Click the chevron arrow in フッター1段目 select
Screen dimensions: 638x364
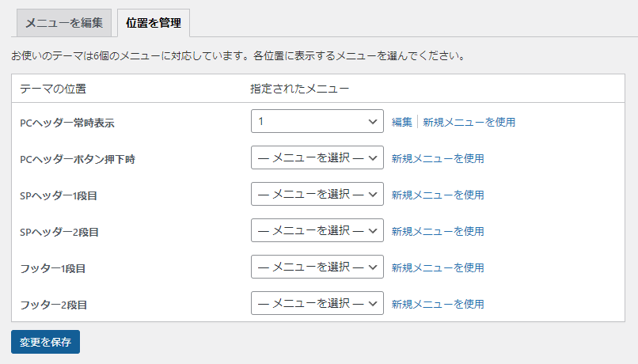pos(372,267)
